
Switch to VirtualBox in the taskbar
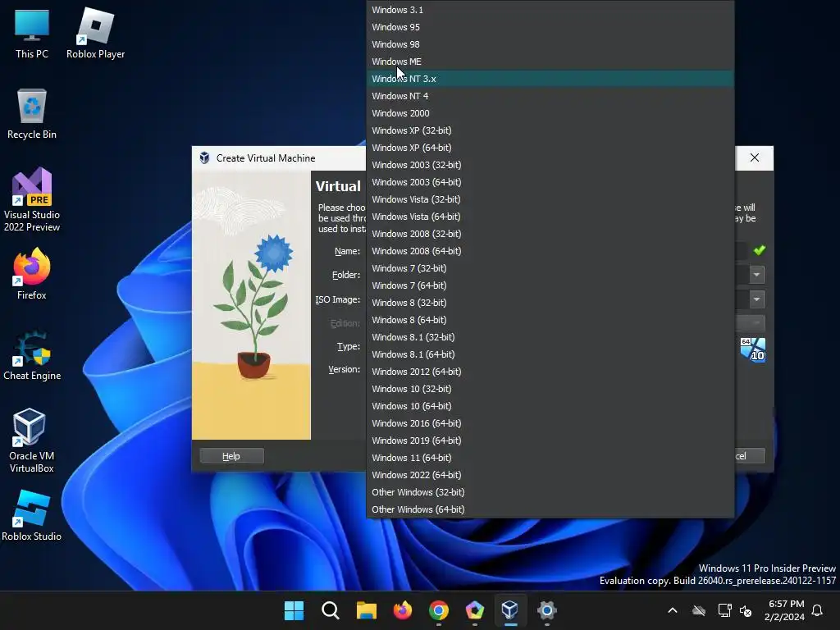510,610
